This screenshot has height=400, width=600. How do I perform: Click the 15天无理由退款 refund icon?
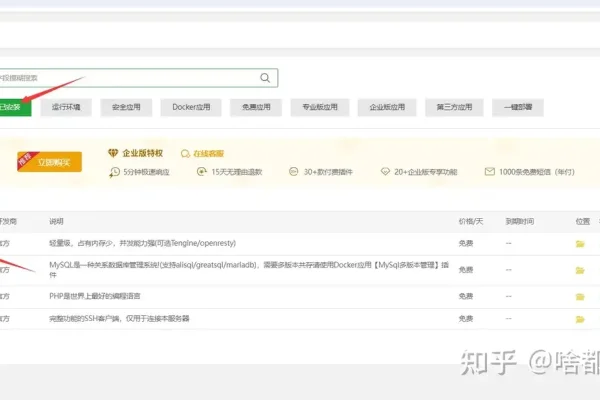[202, 172]
